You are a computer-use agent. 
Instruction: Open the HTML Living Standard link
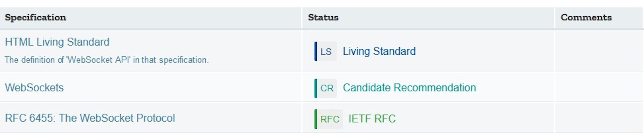(57, 42)
